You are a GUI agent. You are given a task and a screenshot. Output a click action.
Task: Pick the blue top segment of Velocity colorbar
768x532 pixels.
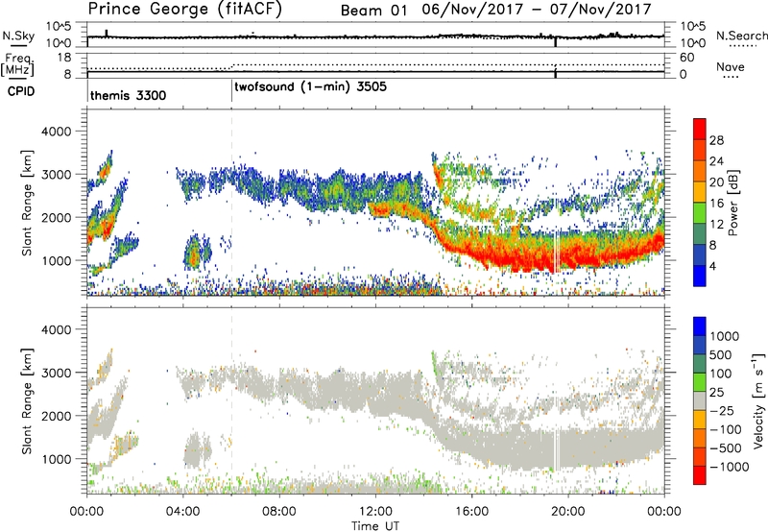(700, 326)
